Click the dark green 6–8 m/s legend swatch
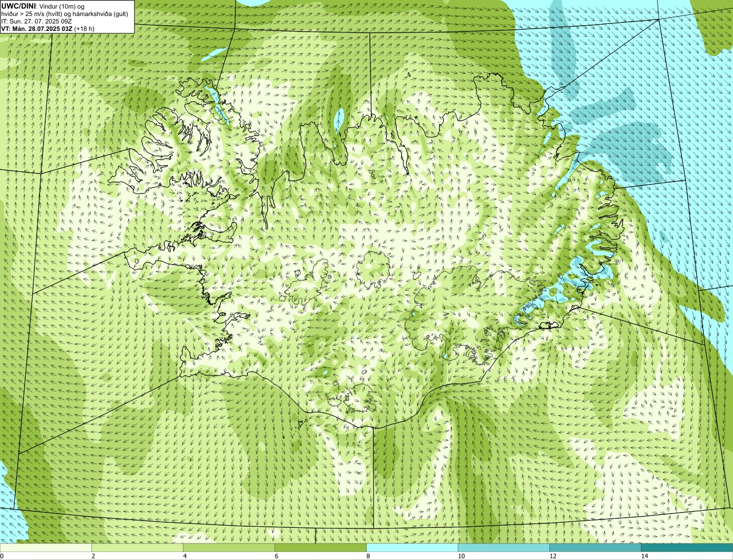Viewport: 733px width, 560px height. point(321,547)
